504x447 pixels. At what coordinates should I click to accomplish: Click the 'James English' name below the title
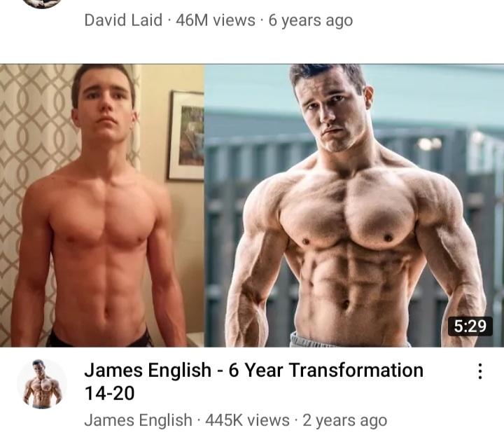click(138, 420)
